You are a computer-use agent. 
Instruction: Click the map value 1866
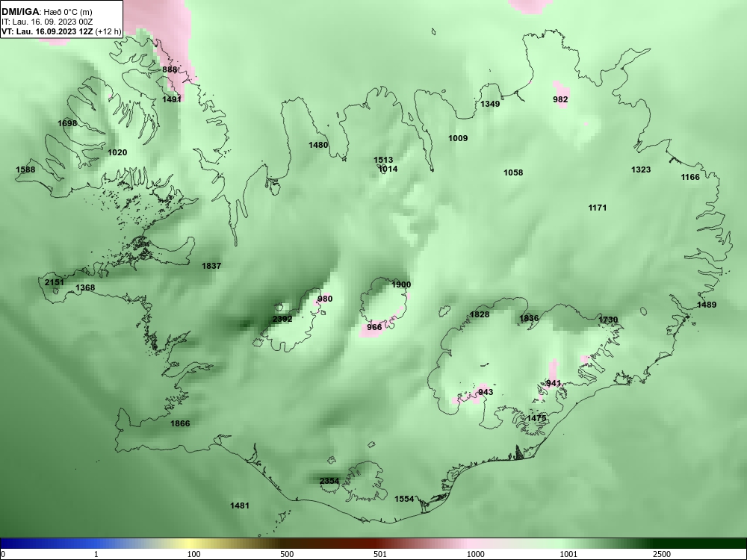[x=180, y=423]
